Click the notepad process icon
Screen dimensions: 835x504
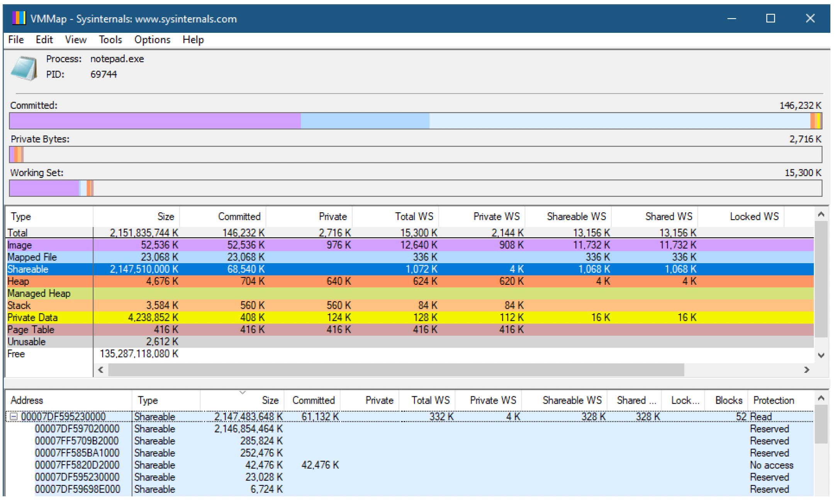pyautogui.click(x=25, y=68)
